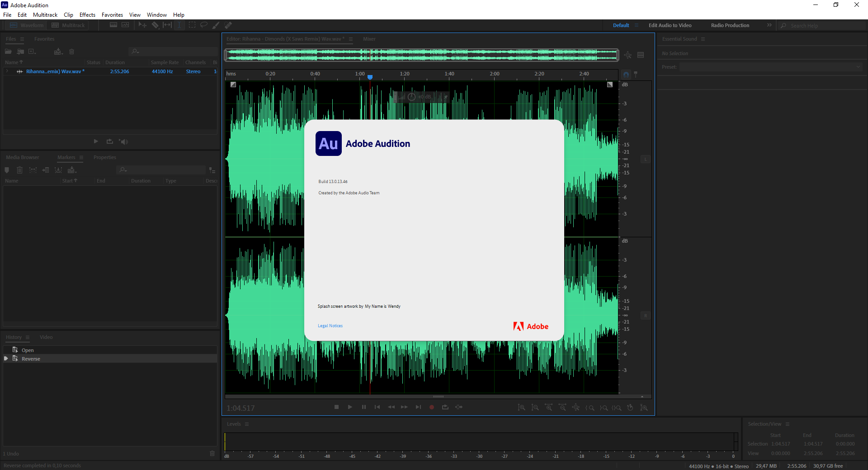Select the Spot Healing Brush tool

[228, 25]
